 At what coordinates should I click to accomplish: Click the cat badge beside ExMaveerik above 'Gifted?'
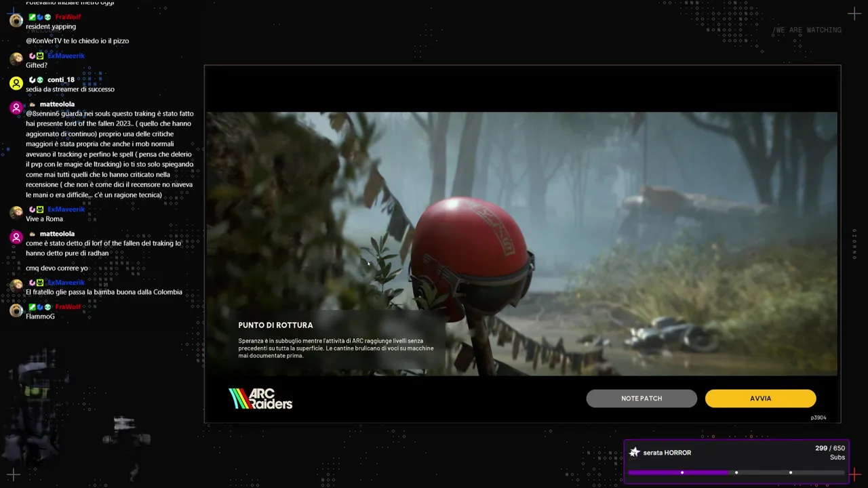[x=40, y=56]
